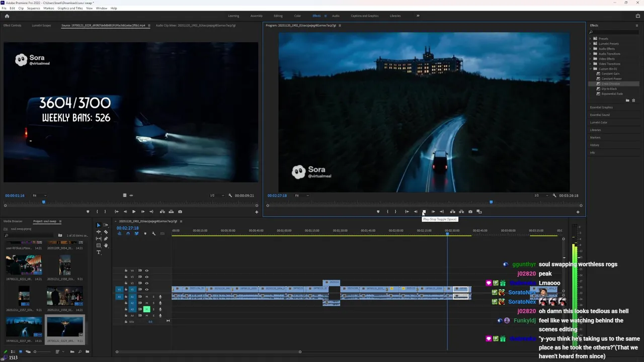644x362 pixels.
Task: Select the Selection tool arrow
Action: tap(99, 225)
